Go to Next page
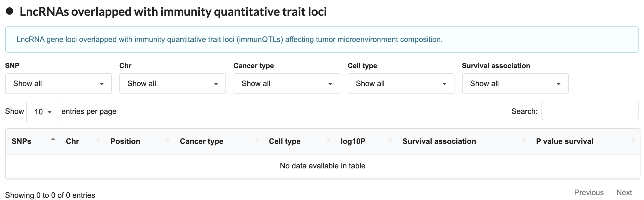 (624, 192)
